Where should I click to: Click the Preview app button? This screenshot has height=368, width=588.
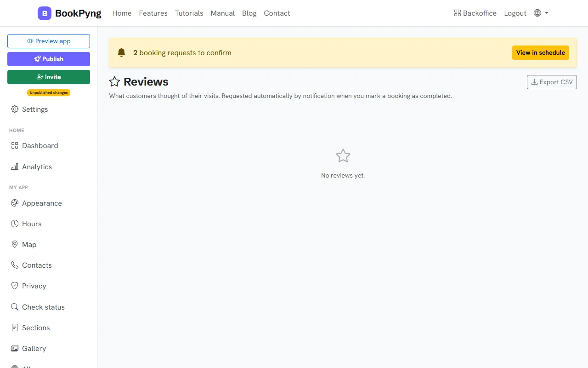[x=49, y=41]
